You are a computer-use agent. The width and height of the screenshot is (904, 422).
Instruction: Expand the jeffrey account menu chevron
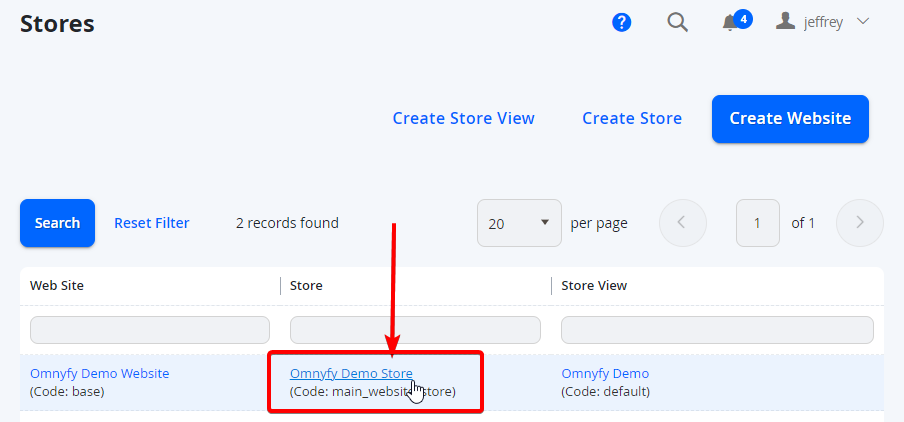coord(862,22)
